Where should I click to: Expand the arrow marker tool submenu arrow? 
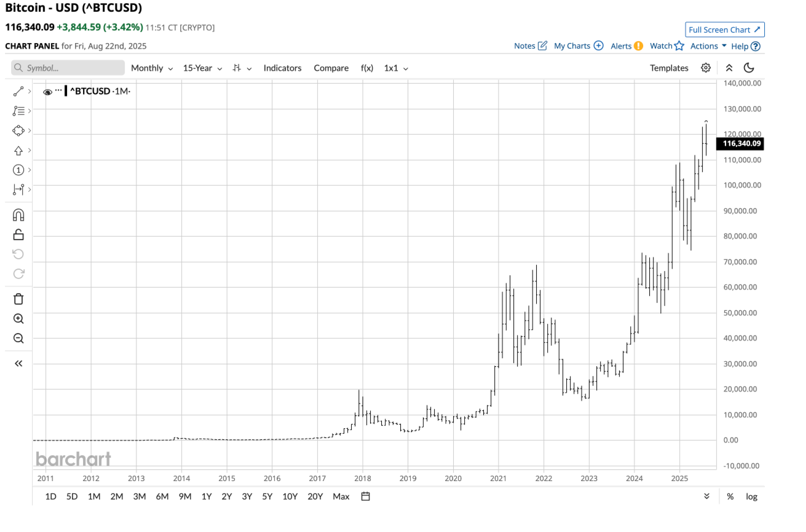(30, 151)
